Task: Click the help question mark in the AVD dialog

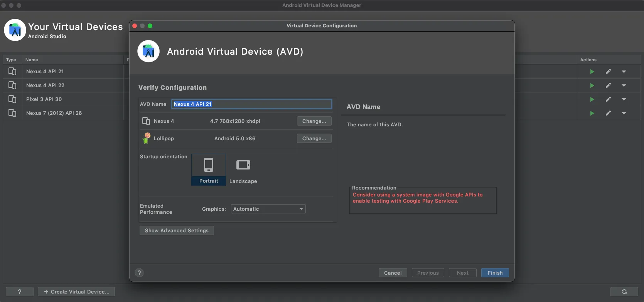Action: pyautogui.click(x=139, y=273)
